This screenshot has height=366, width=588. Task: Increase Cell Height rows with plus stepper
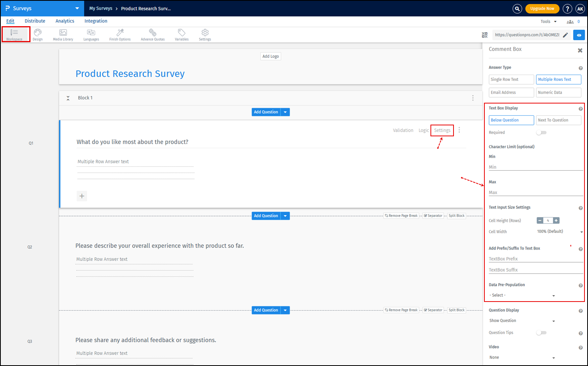pos(555,220)
